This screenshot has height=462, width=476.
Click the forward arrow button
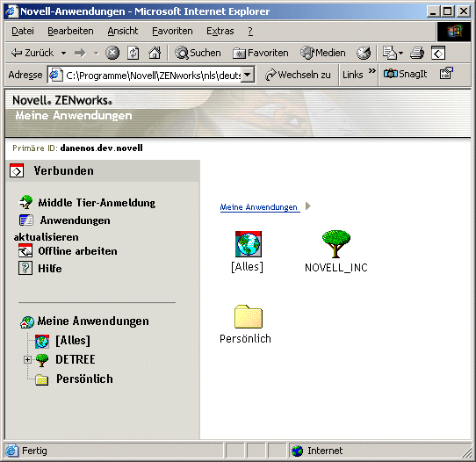click(x=80, y=53)
